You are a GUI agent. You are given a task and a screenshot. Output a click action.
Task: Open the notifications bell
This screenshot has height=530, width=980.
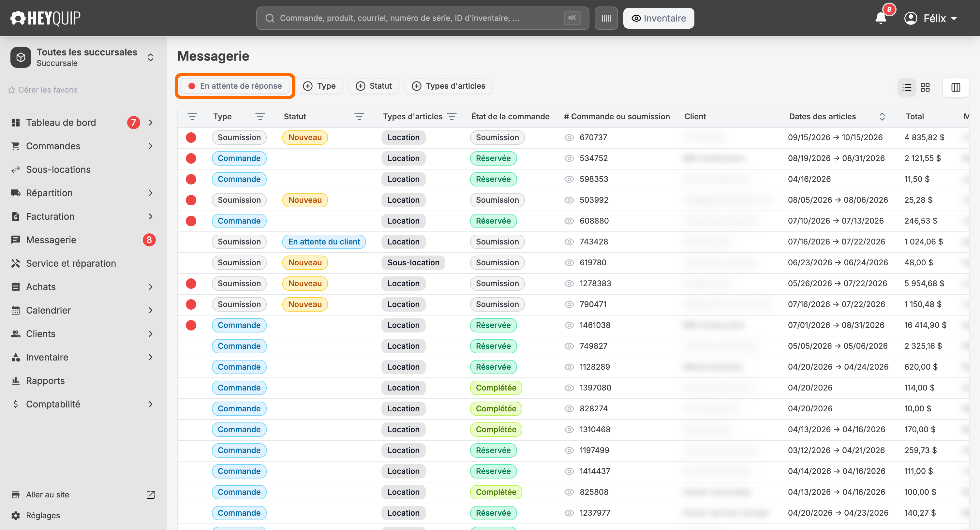pos(881,18)
